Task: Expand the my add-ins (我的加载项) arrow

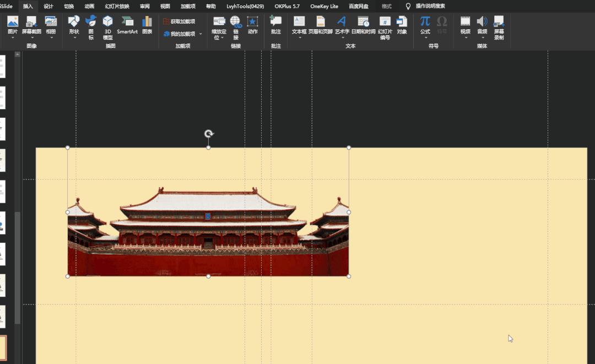Action: click(x=201, y=34)
